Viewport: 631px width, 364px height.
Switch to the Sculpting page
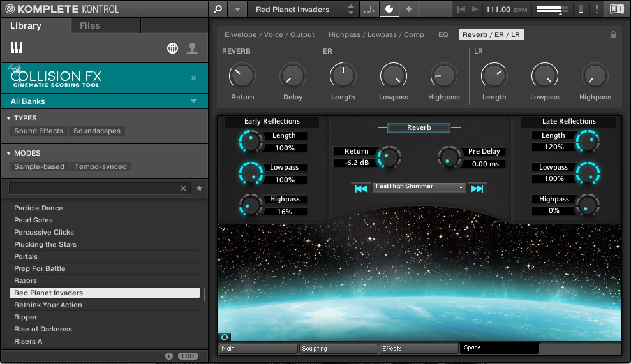click(338, 348)
